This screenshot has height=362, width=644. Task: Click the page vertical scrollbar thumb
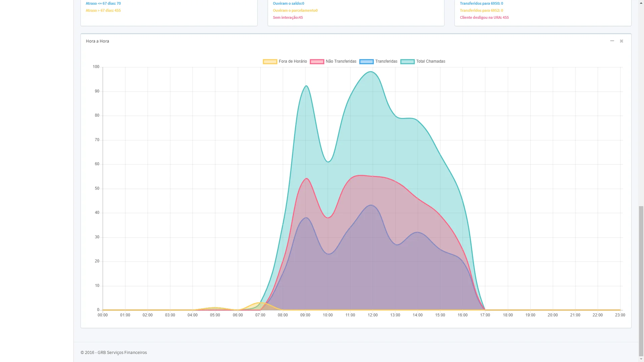pyautogui.click(x=641, y=281)
